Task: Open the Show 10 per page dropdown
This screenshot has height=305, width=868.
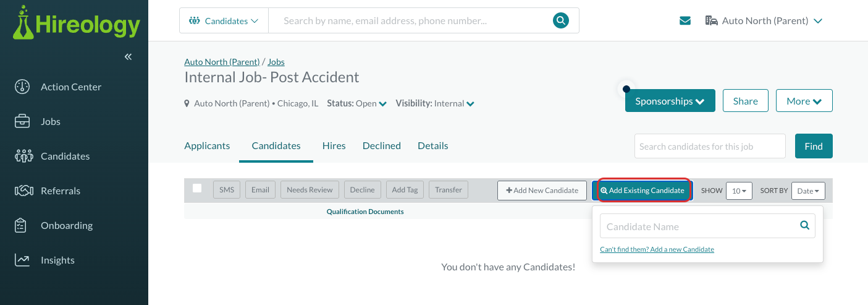Action: (x=739, y=191)
